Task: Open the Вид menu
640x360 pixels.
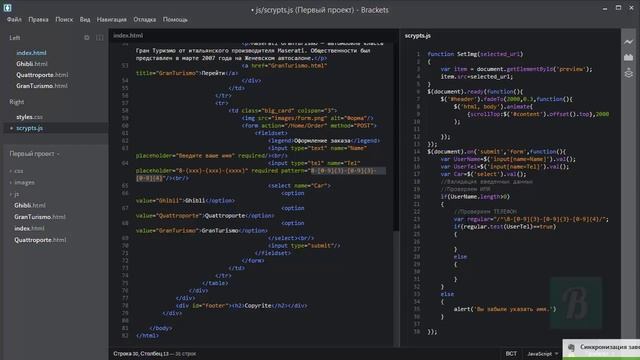Action: (x=85, y=19)
